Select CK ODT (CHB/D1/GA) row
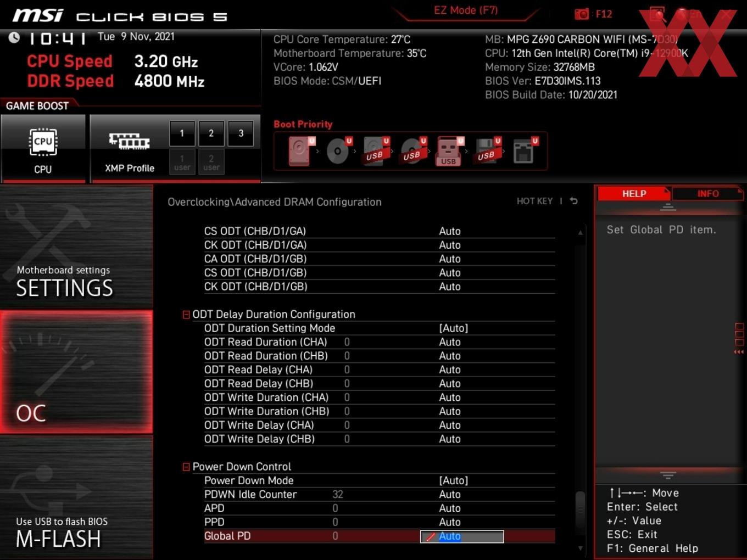The height and width of the screenshot is (560, 747). 379,245
